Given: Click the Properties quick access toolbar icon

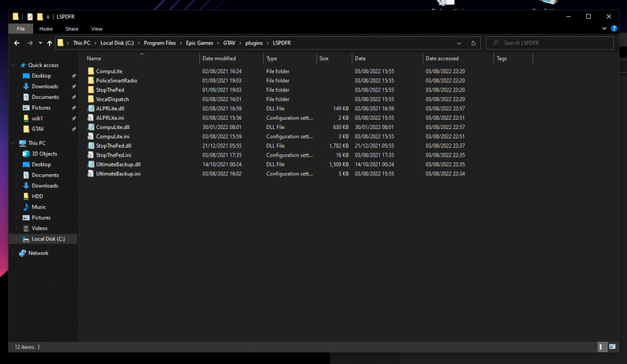Looking at the screenshot, I should click(x=30, y=17).
